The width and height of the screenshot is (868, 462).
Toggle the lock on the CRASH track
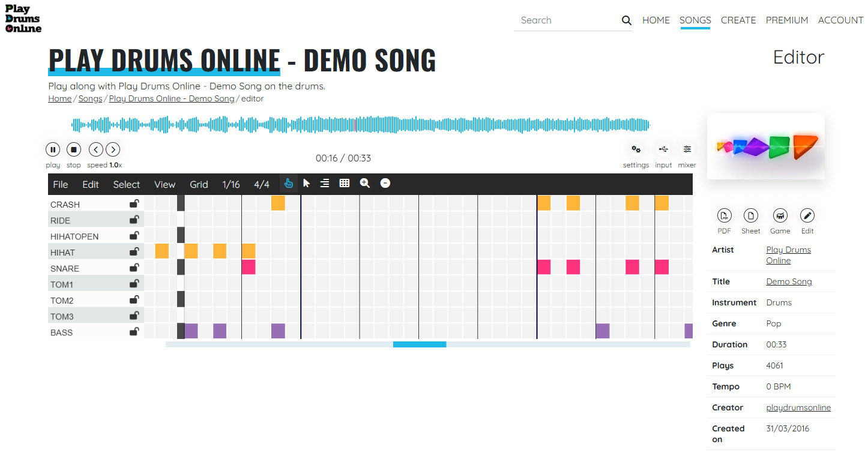coord(134,204)
